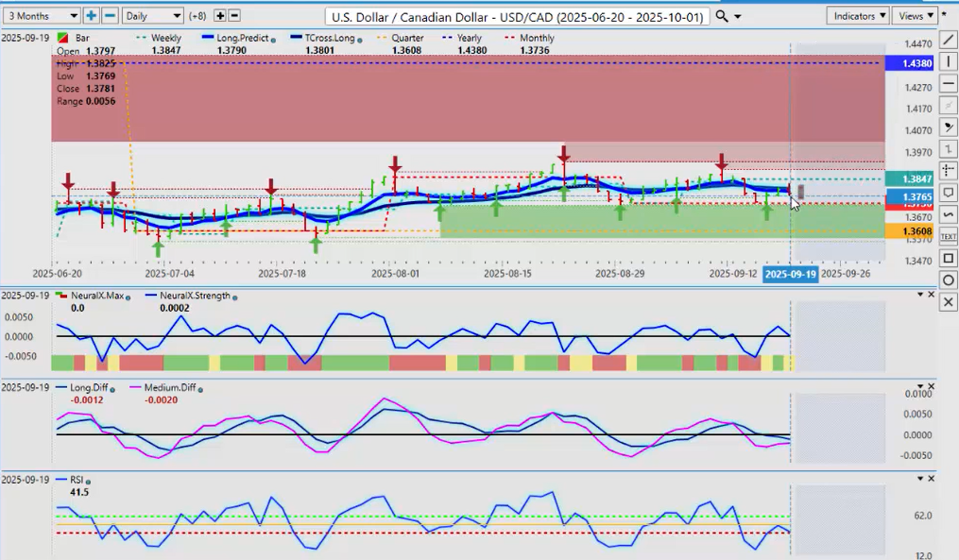Viewport: 959px width, 560px height.
Task: Zoom in time range with blue plus
Action: tap(91, 16)
